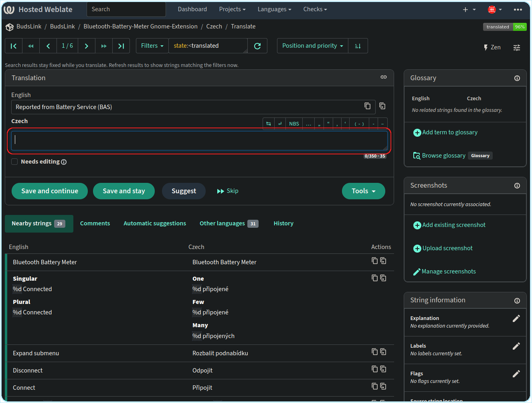This screenshot has width=532, height=403.
Task: Open the Projects menu
Action: click(x=232, y=9)
